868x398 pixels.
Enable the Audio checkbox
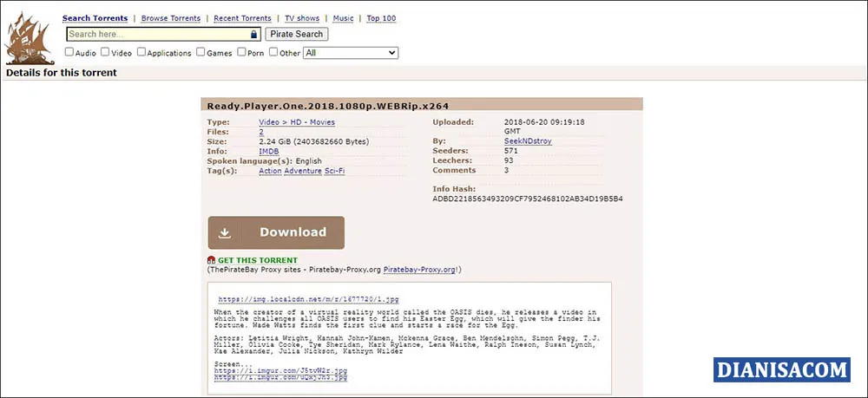pyautogui.click(x=69, y=52)
